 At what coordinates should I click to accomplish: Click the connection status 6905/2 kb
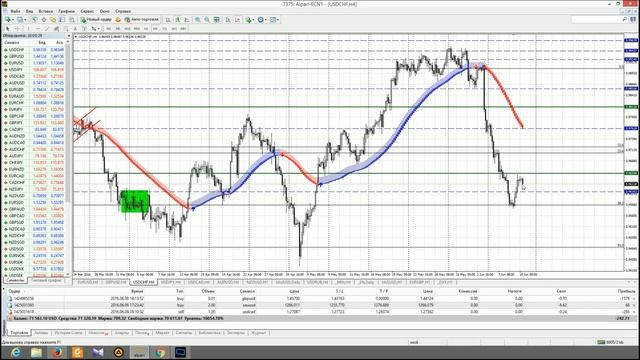tap(611, 342)
